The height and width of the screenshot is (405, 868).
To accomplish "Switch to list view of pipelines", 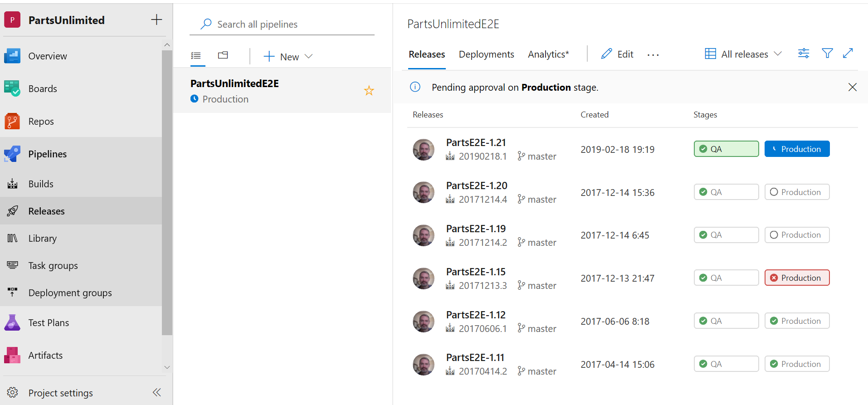I will coord(196,56).
